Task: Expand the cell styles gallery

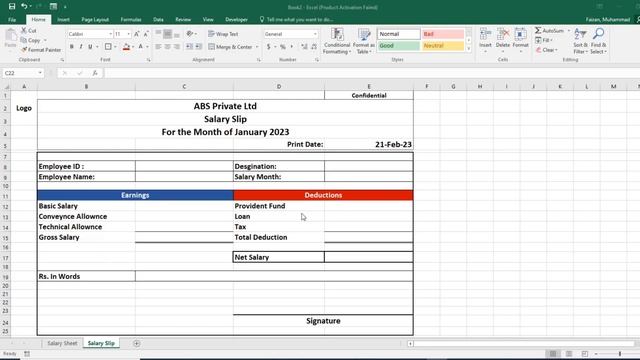Action: (x=469, y=49)
